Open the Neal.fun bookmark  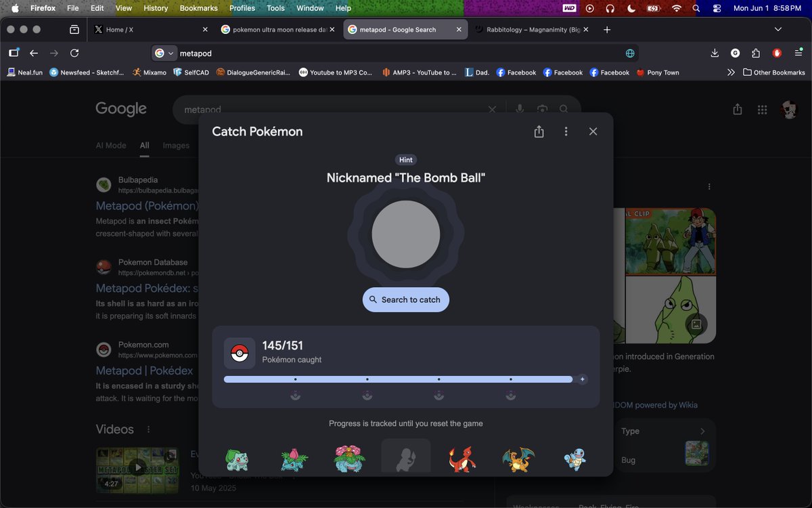pos(25,72)
